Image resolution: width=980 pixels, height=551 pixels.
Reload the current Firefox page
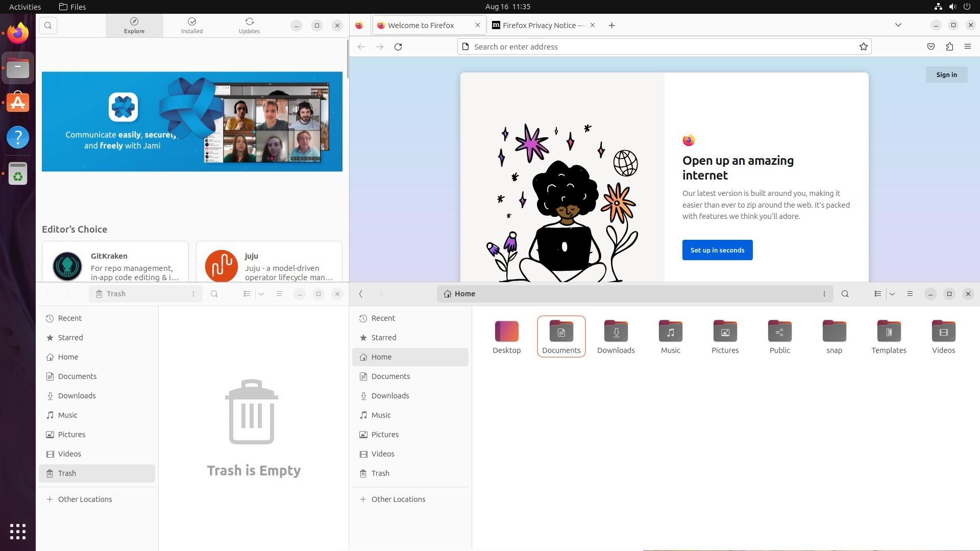(398, 46)
